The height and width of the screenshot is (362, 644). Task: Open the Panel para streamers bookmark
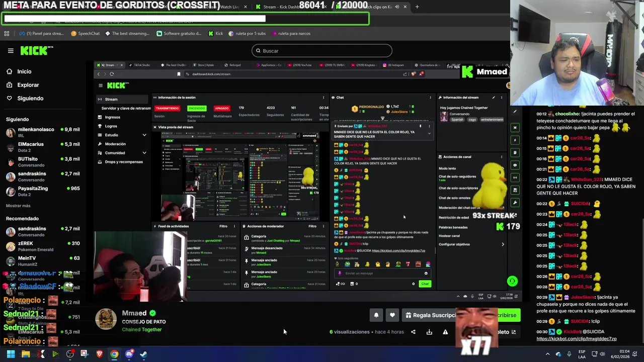pyautogui.click(x=42, y=34)
